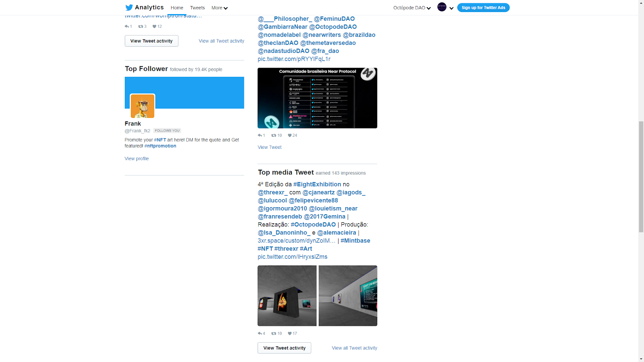
Task: Open the @threexr_ mention
Action: tap(272, 192)
